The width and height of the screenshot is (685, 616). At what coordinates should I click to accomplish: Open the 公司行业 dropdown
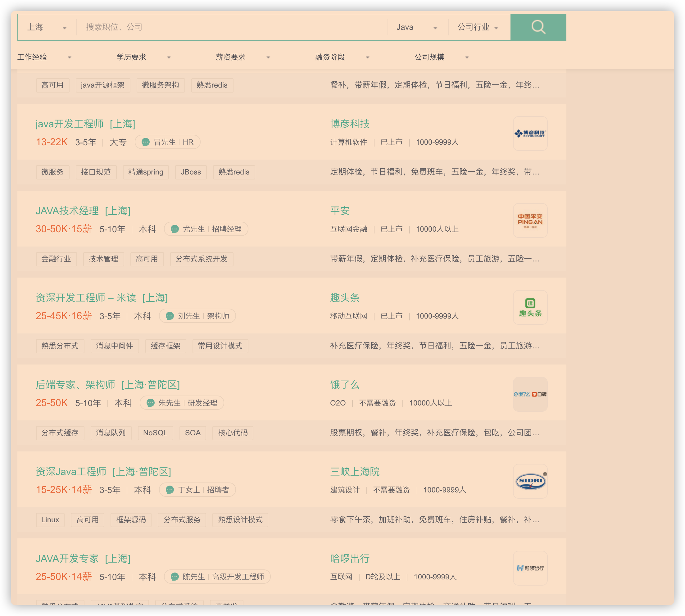478,27
